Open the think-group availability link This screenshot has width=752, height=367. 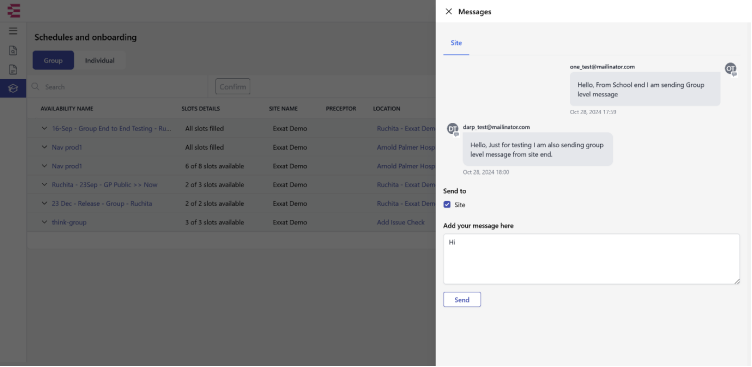click(x=69, y=222)
